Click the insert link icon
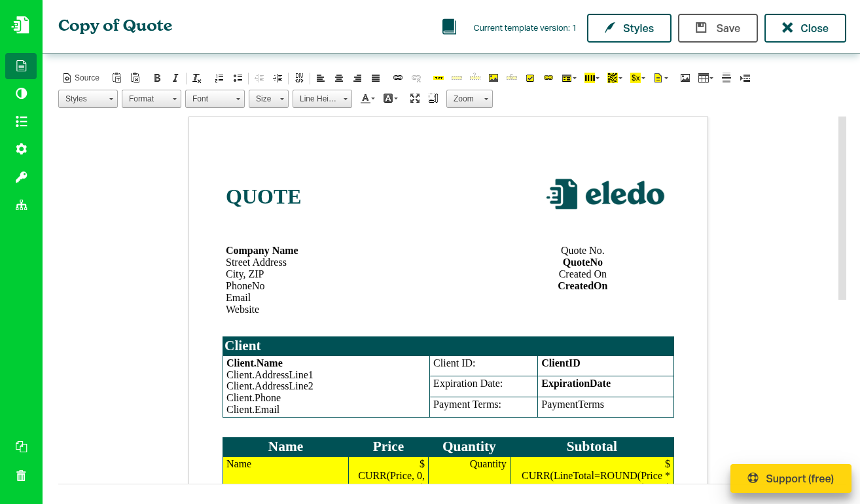This screenshot has height=504, width=860. pos(398,78)
